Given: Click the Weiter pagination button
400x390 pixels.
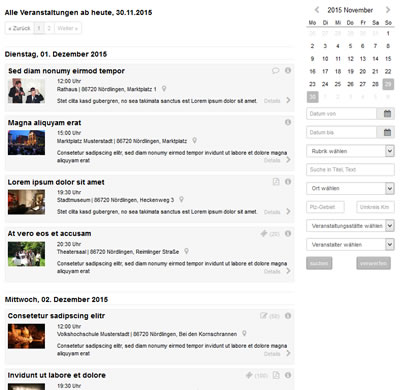Looking at the screenshot, I should (67, 28).
